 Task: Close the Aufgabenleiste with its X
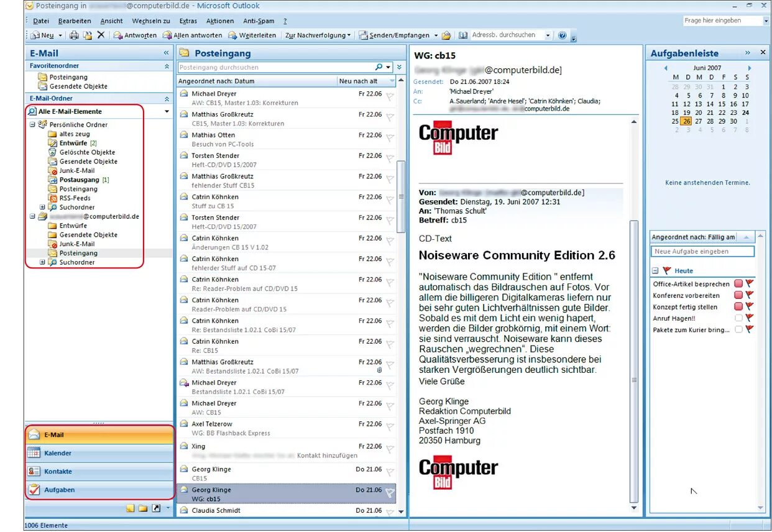point(763,53)
